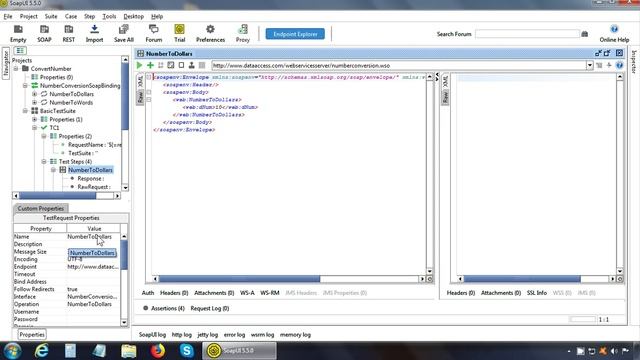
Task: Expand NumberToWords operation node
Action: [x=34, y=102]
